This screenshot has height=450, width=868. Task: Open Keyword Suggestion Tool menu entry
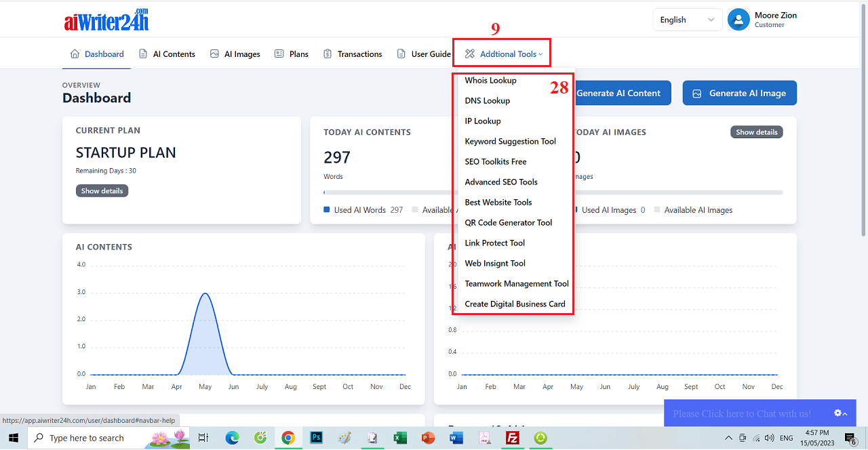[510, 142]
